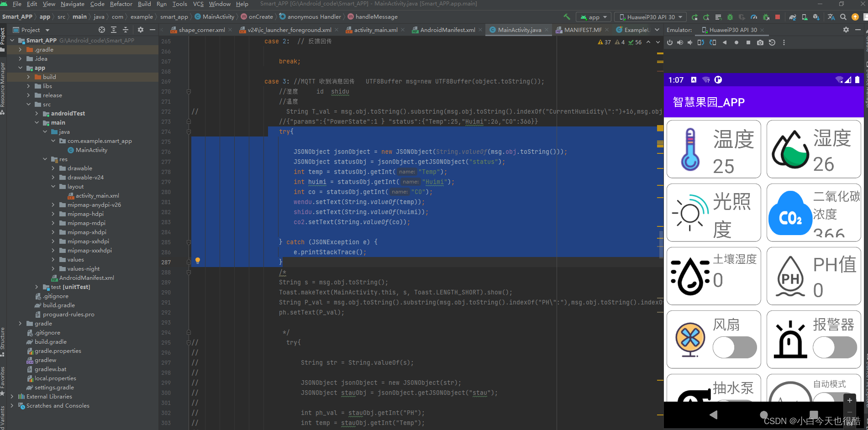The height and width of the screenshot is (430, 868).
Task: Profile the app using the speedometer icon
Action: tap(754, 16)
